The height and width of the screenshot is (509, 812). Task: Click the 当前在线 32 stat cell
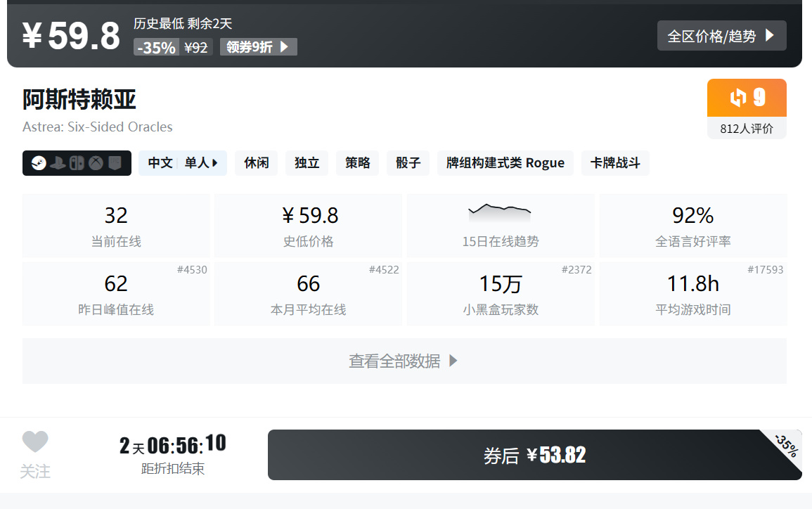[116, 226]
